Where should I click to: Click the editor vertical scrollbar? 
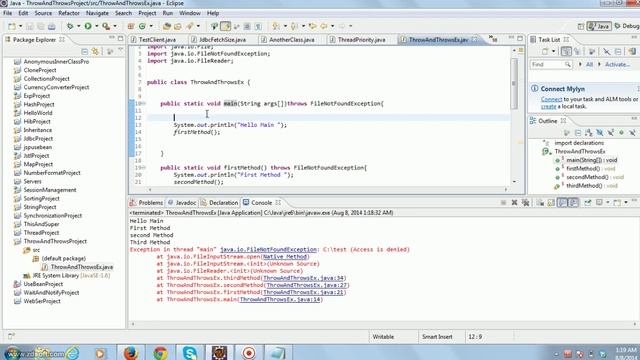(514, 83)
